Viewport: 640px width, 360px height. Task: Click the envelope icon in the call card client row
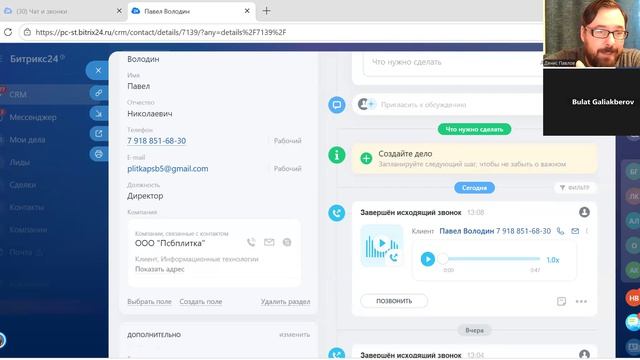coord(575,231)
